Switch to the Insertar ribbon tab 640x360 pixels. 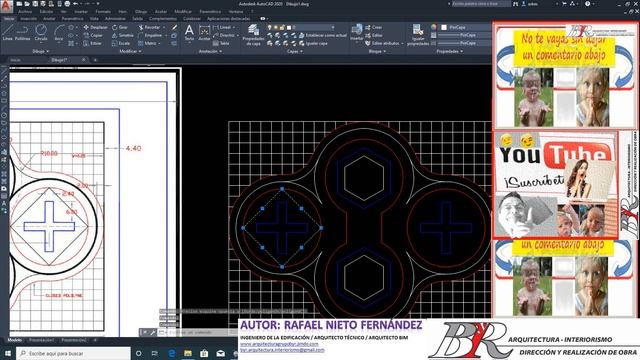pos(28,19)
